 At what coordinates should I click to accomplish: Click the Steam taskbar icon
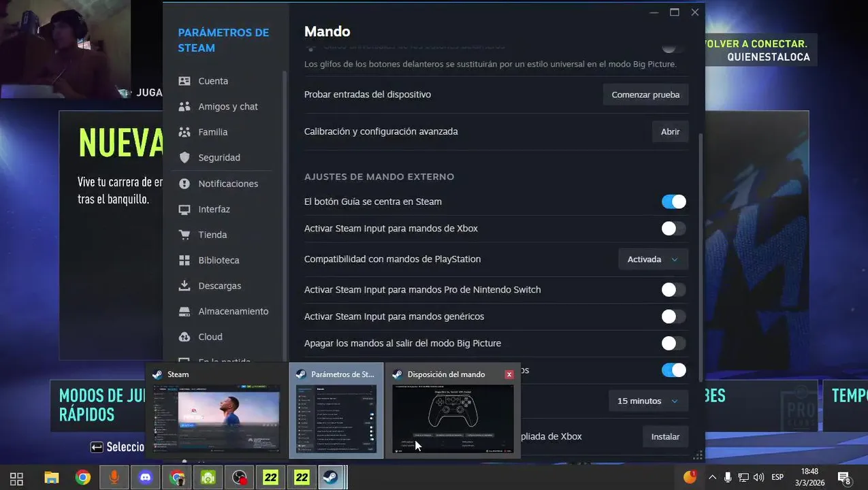coord(332,478)
